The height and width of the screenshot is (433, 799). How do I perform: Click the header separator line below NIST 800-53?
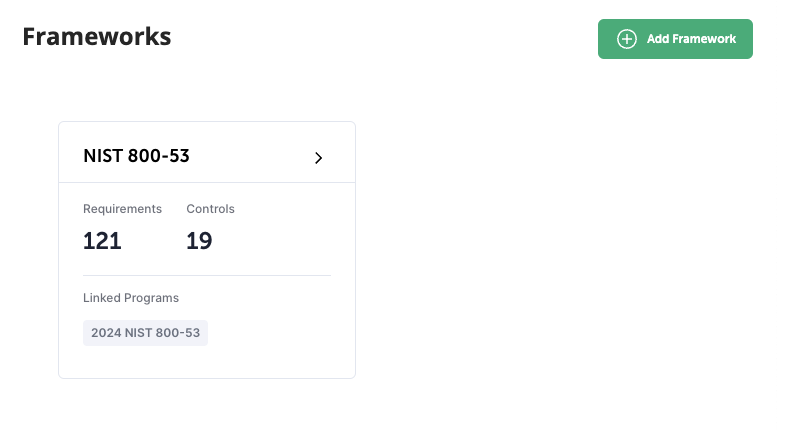(x=207, y=182)
